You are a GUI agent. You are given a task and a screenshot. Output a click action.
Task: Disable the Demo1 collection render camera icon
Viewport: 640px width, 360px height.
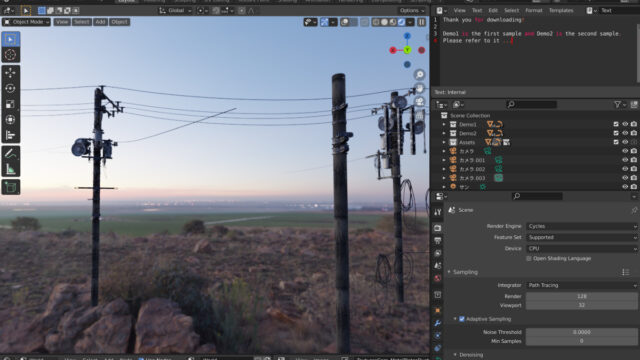click(633, 124)
